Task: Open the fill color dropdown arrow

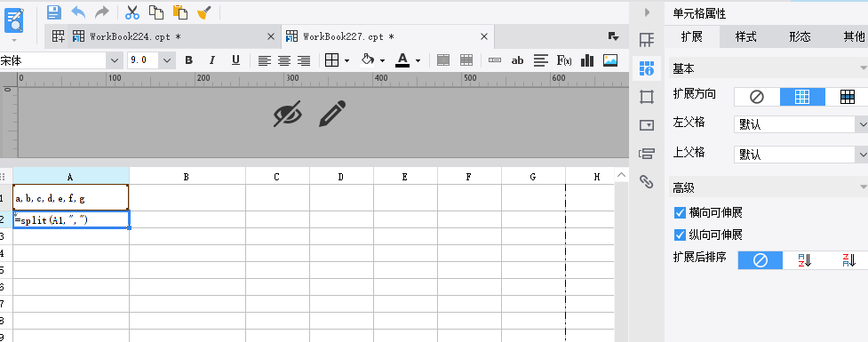Action: [x=383, y=61]
